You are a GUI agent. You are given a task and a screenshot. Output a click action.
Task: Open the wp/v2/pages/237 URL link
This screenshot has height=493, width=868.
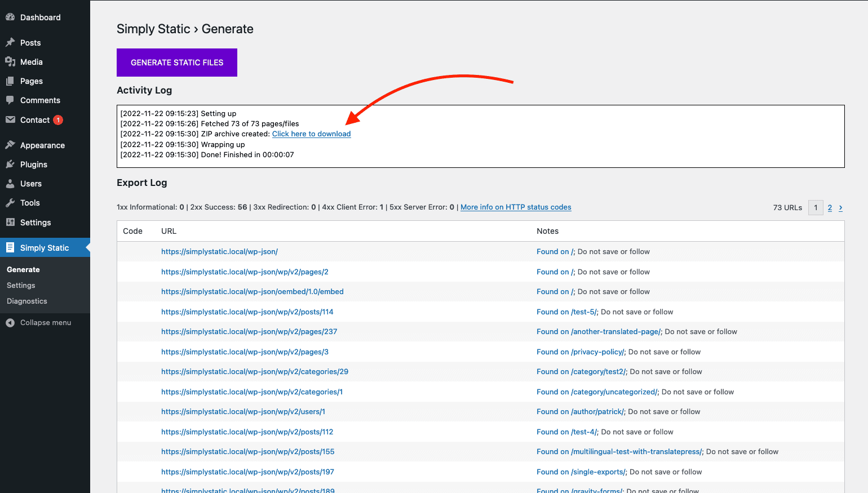coord(249,332)
